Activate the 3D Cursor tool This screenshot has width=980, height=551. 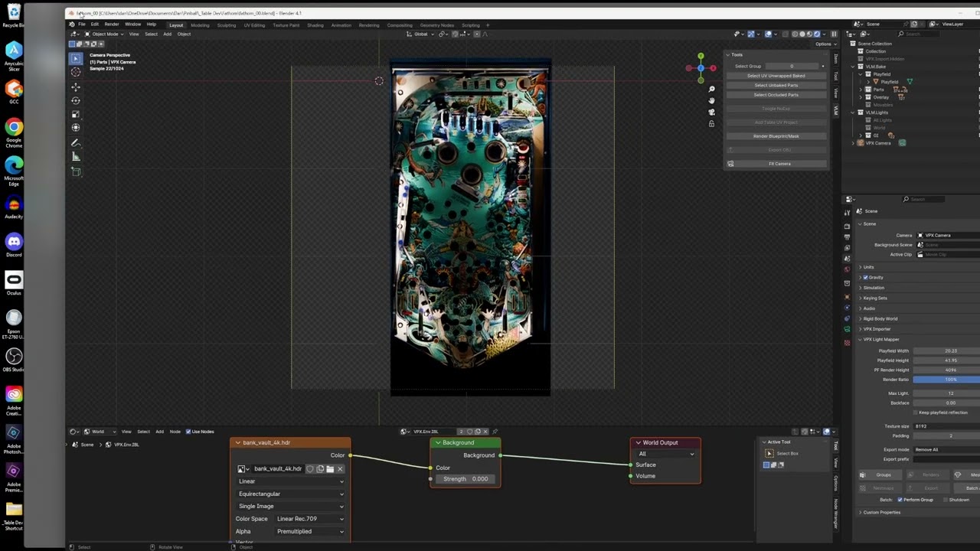76,72
